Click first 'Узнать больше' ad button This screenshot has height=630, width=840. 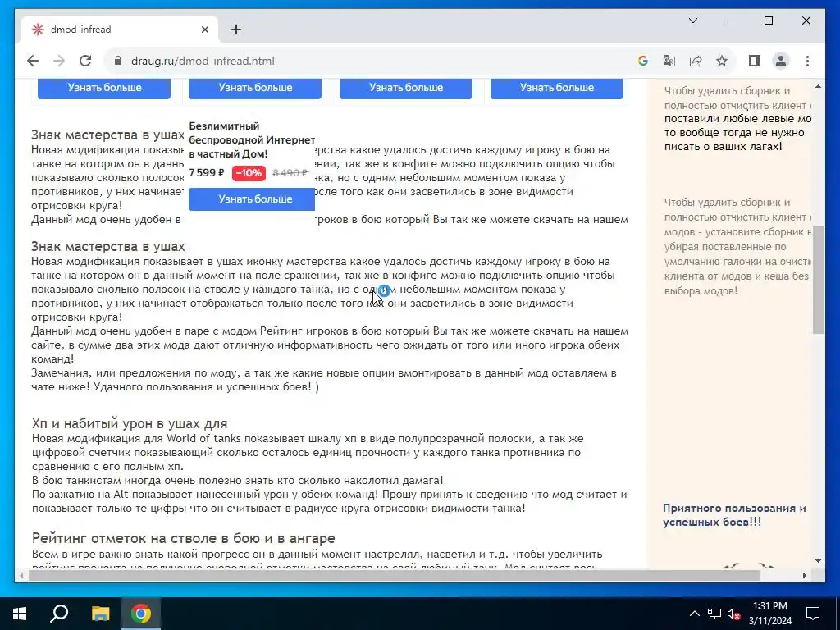point(104,88)
